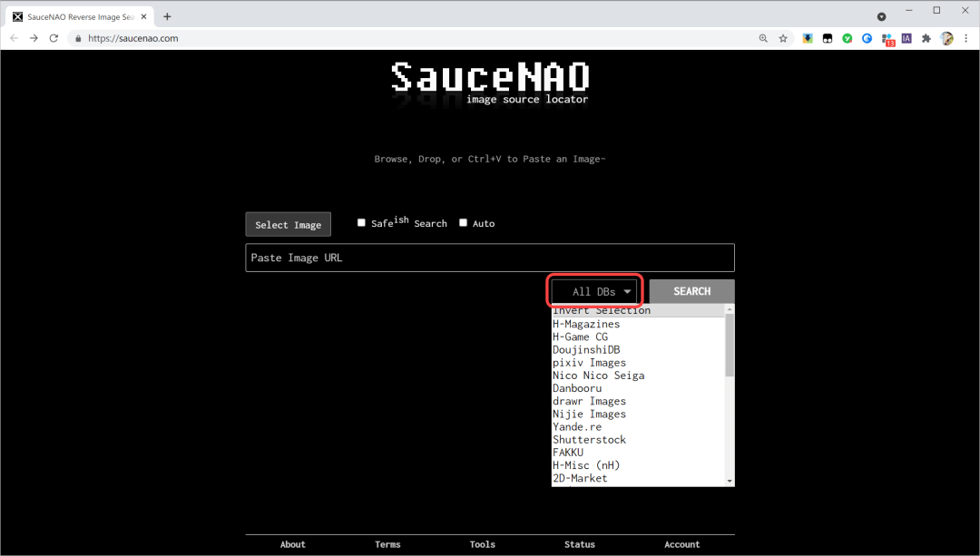980x556 pixels.
Task: Open the purple IA extension icon
Action: click(906, 38)
